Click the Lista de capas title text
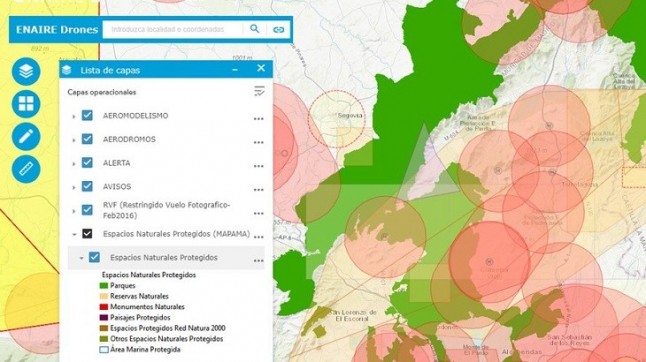This screenshot has width=646, height=362. (110, 70)
